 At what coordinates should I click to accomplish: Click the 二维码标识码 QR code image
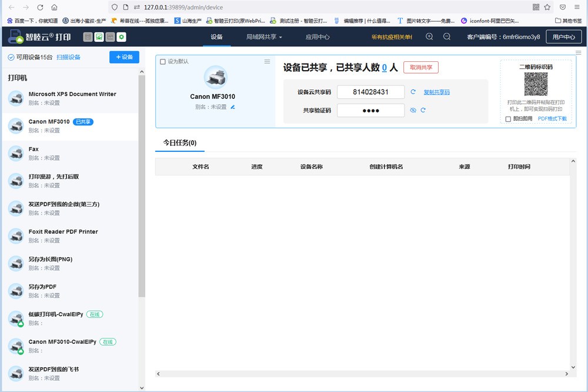[x=537, y=85]
